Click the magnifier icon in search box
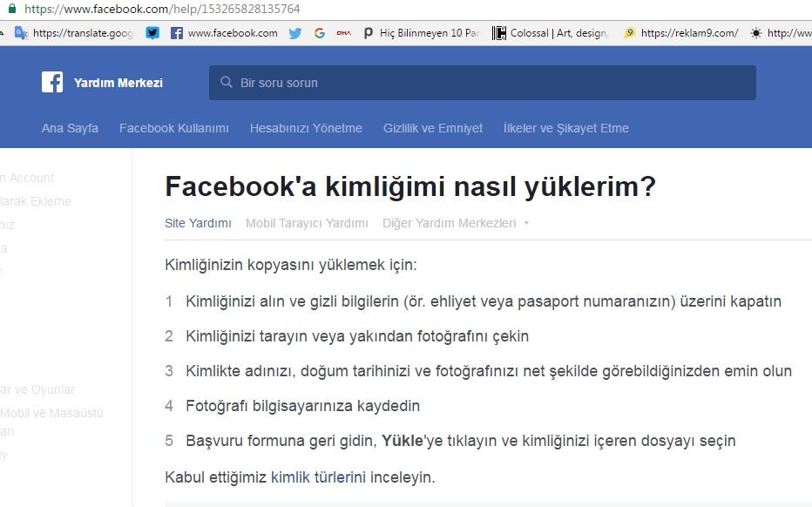The height and width of the screenshot is (507, 812). [227, 83]
